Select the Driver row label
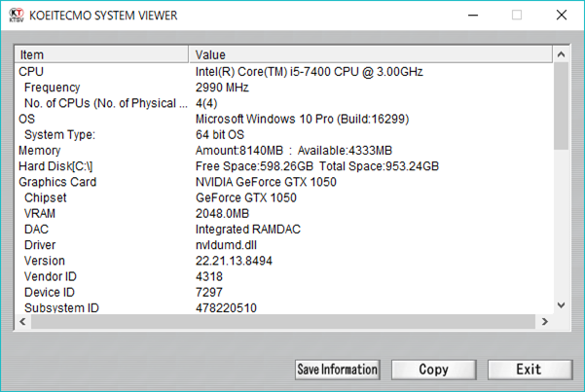 click(x=40, y=245)
